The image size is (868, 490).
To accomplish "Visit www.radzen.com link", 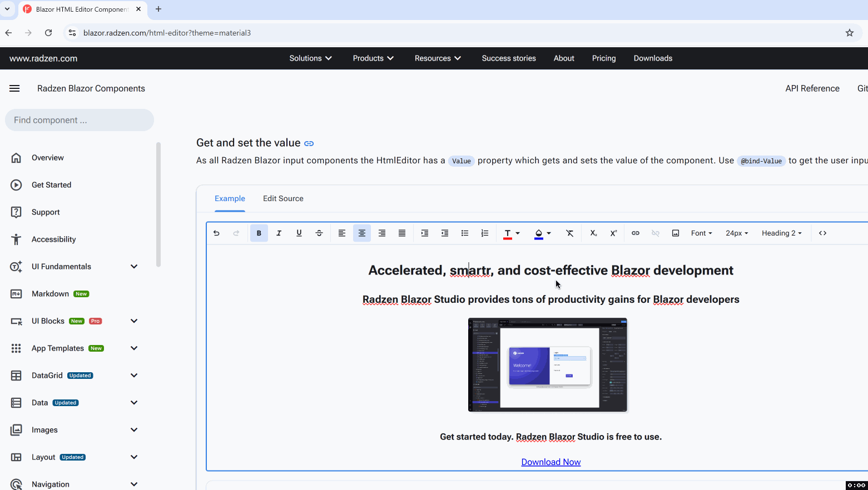I will point(43,58).
